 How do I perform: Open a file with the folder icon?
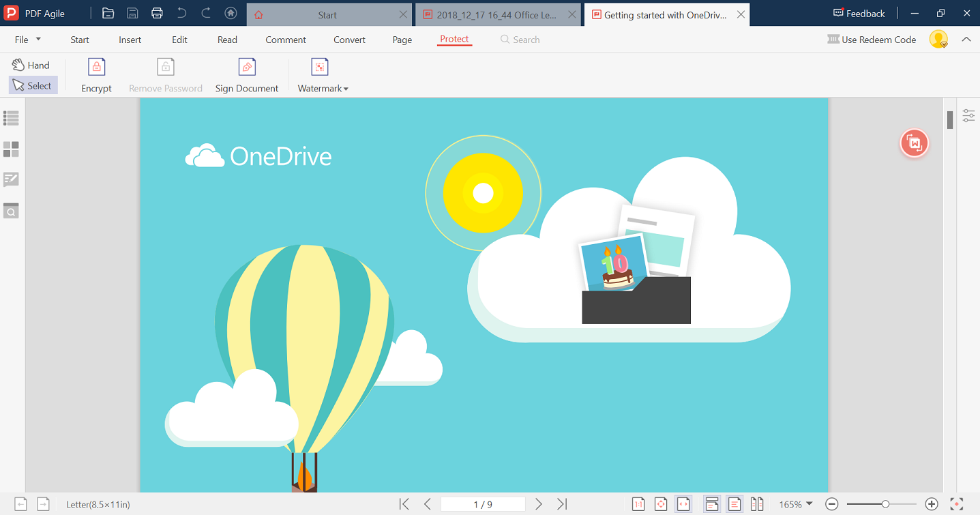(108, 13)
